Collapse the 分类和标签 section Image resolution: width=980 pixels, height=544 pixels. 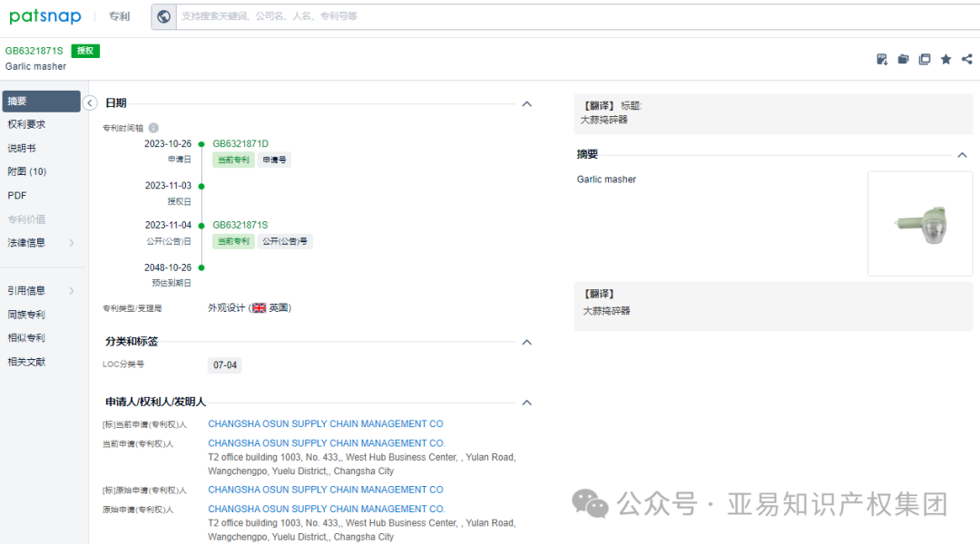tap(527, 342)
